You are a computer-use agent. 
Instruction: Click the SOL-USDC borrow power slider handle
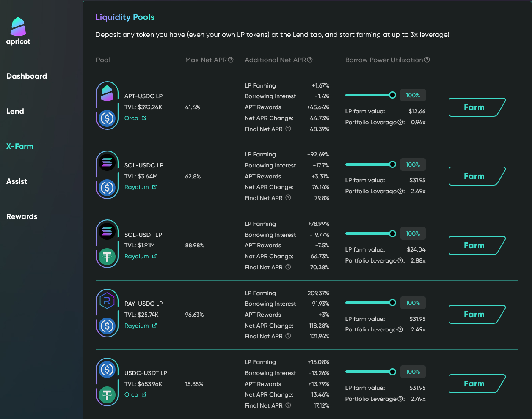pos(392,164)
